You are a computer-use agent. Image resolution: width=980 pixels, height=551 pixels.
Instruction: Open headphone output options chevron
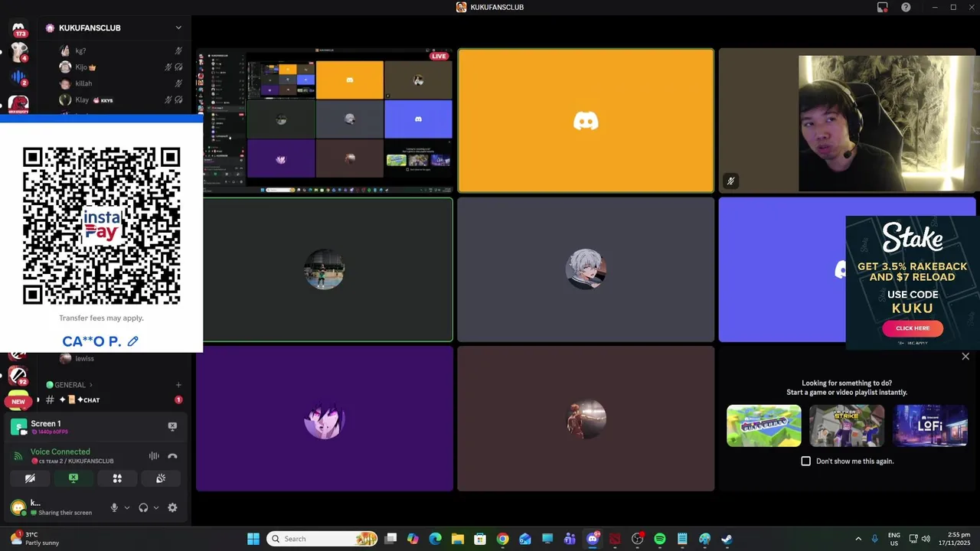tap(156, 507)
